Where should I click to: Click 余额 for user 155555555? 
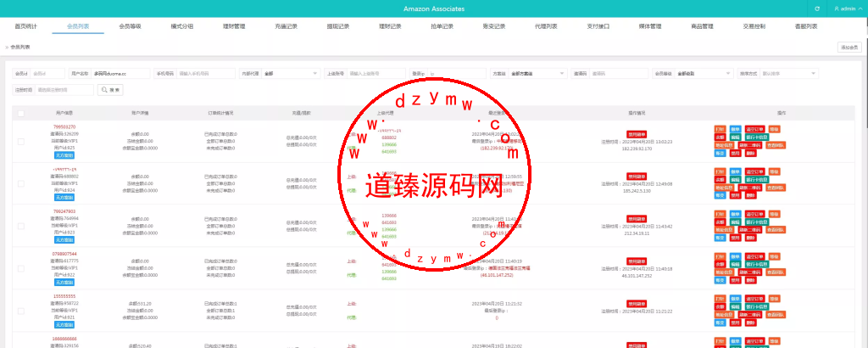721,307
